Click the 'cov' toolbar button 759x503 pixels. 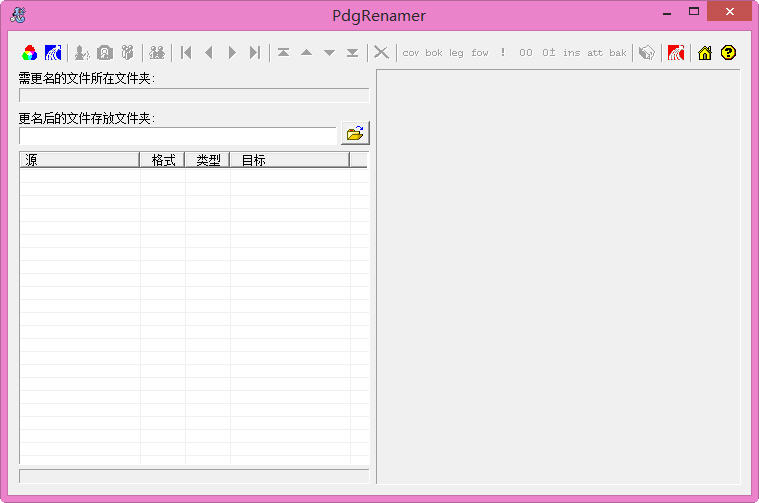click(410, 53)
